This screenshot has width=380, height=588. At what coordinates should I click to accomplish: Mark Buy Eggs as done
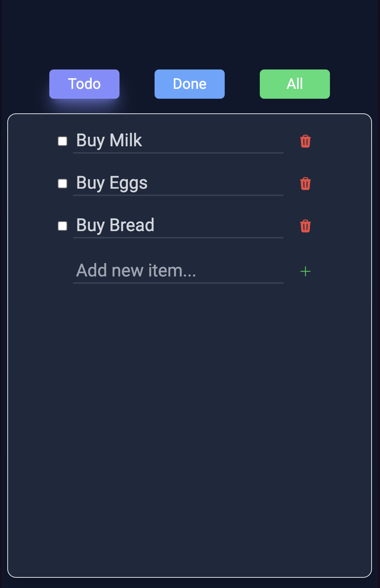tap(62, 184)
